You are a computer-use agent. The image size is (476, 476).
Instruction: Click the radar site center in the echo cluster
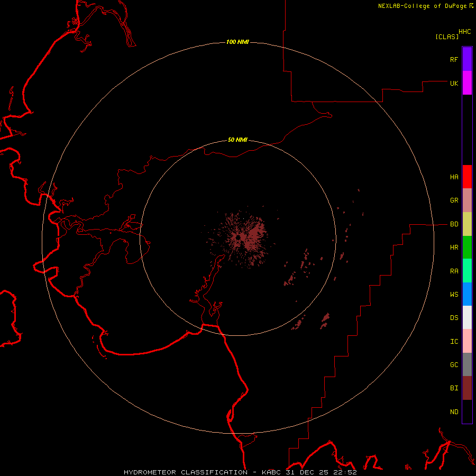[239, 237]
